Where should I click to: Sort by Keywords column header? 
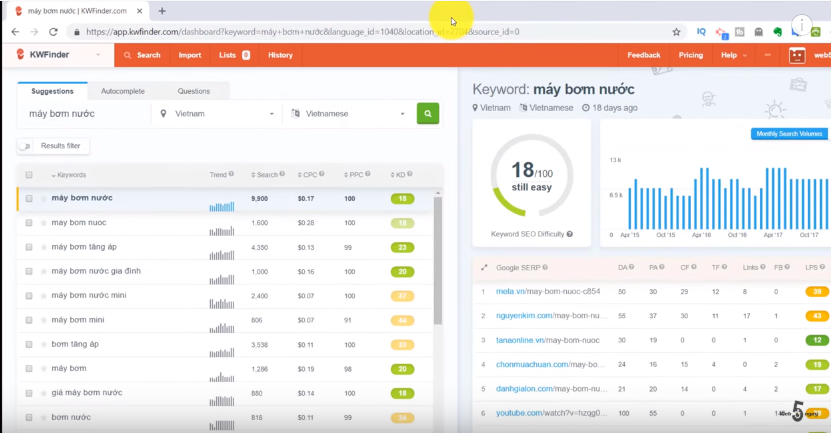click(x=69, y=175)
